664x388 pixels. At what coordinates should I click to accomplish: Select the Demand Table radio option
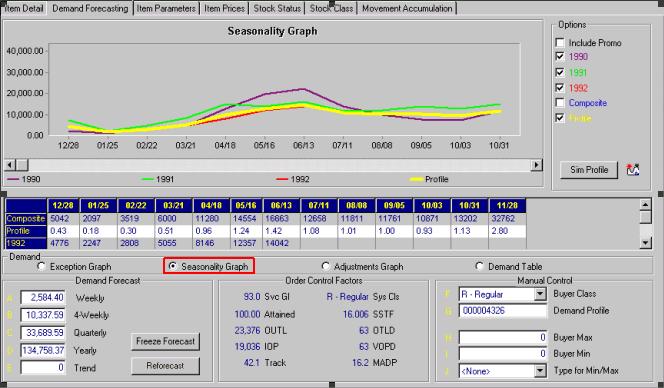pyautogui.click(x=479, y=266)
